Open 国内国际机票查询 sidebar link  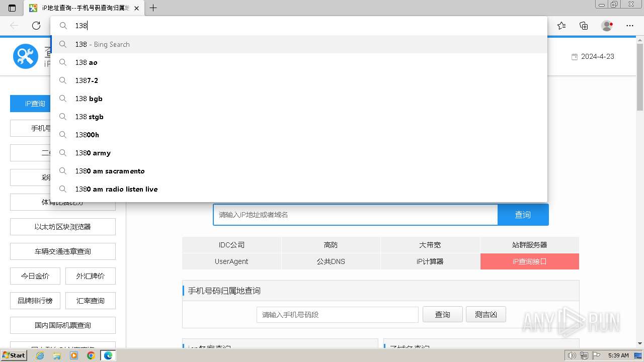pos(63,325)
